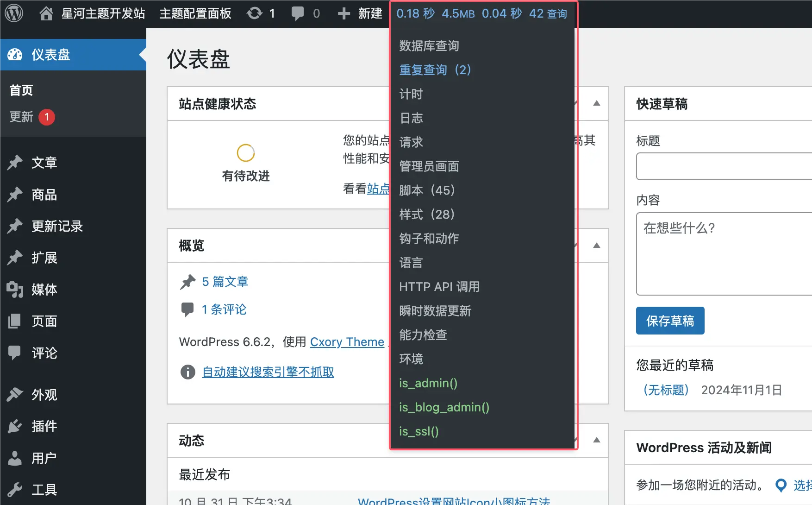Click the home icon for 星河主题开发站

(x=46, y=13)
